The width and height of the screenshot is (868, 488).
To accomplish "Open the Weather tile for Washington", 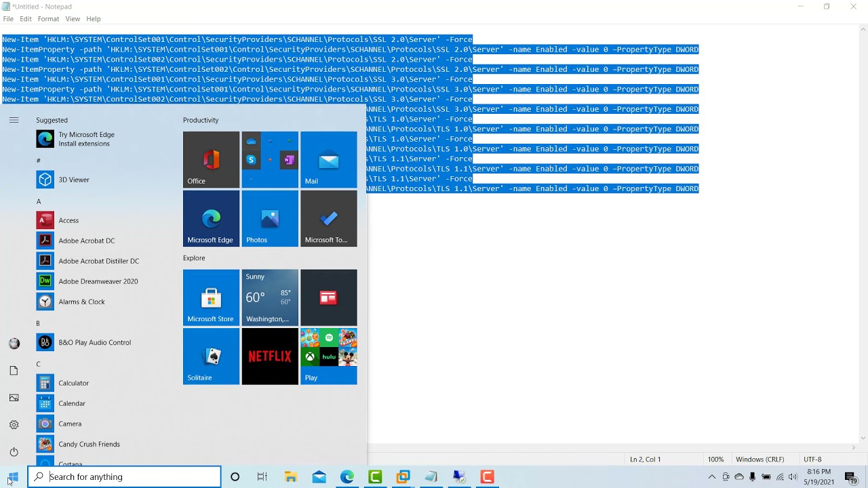I will (270, 298).
